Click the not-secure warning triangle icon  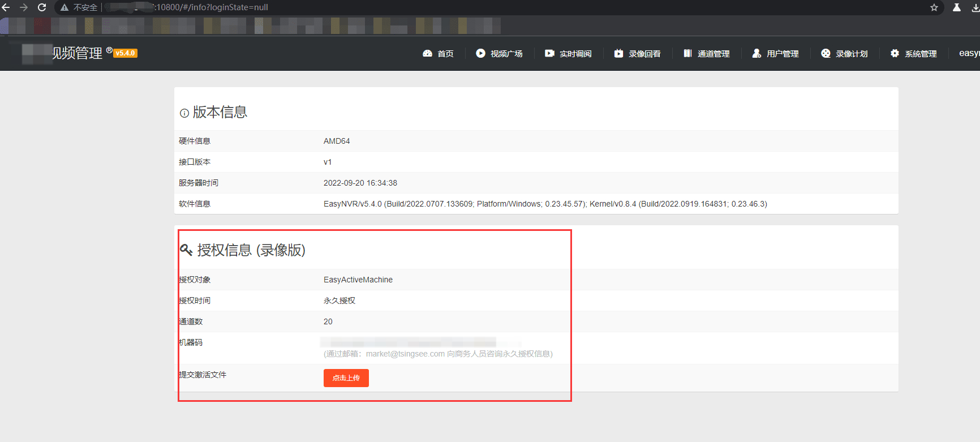pos(65,7)
